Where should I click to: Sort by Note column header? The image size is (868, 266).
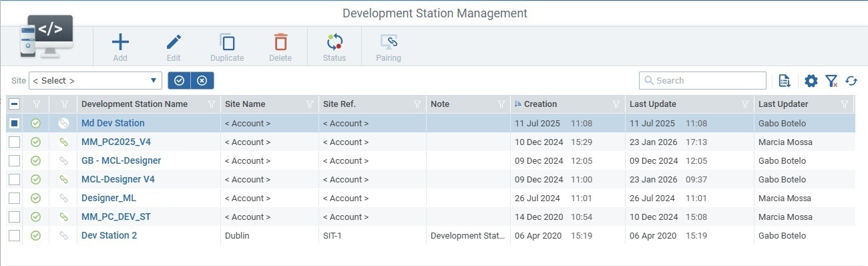[x=440, y=104]
